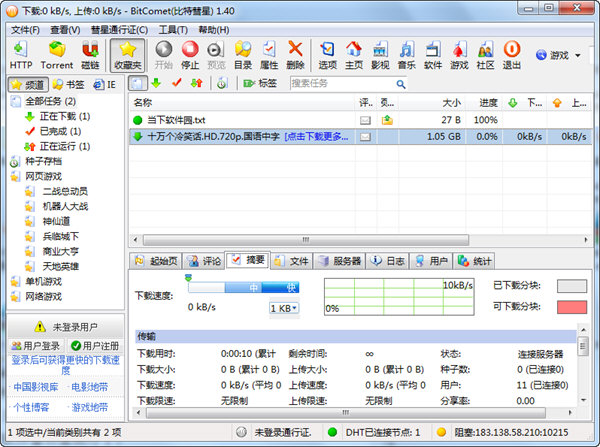Preview the download with 预览 icon

pos(216,55)
